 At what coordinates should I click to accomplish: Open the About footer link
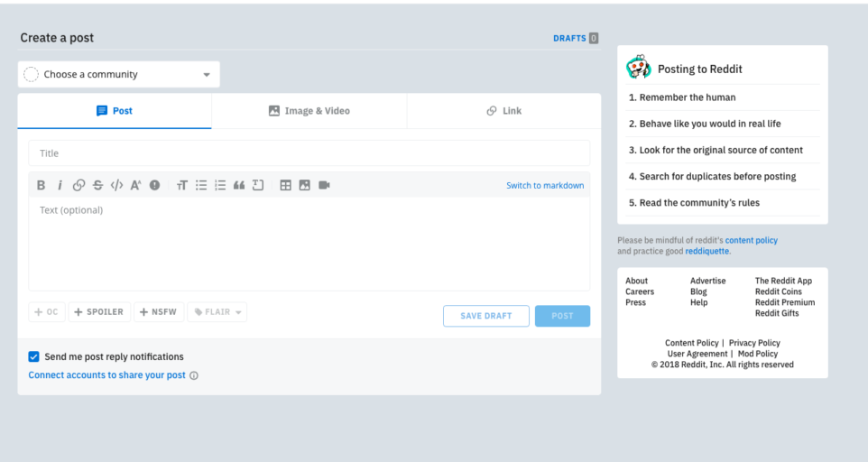click(637, 281)
